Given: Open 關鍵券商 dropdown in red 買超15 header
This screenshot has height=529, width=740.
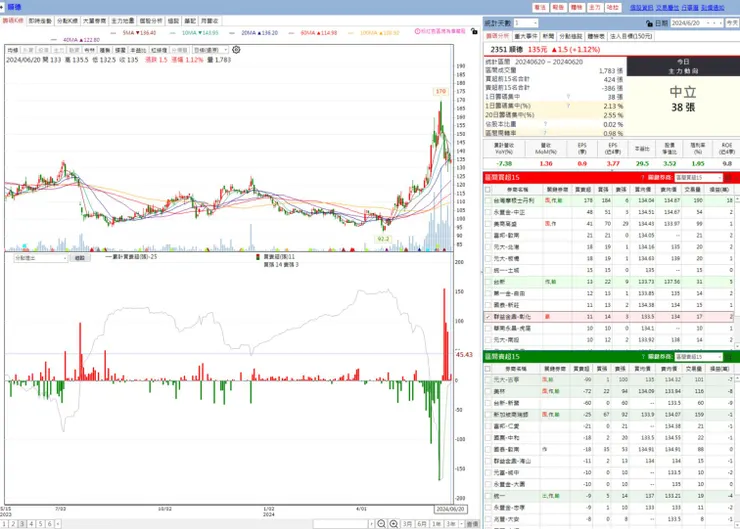Looking at the screenshot, I should [x=698, y=177].
